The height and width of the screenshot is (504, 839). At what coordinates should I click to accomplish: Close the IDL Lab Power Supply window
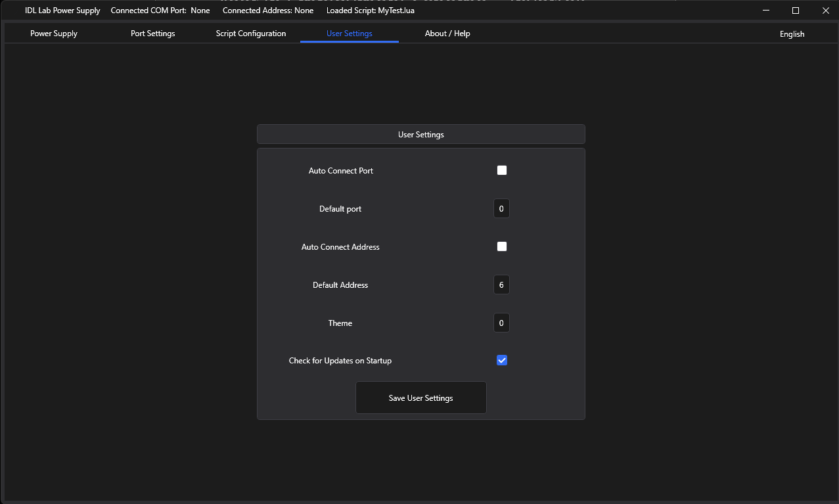pos(825,11)
